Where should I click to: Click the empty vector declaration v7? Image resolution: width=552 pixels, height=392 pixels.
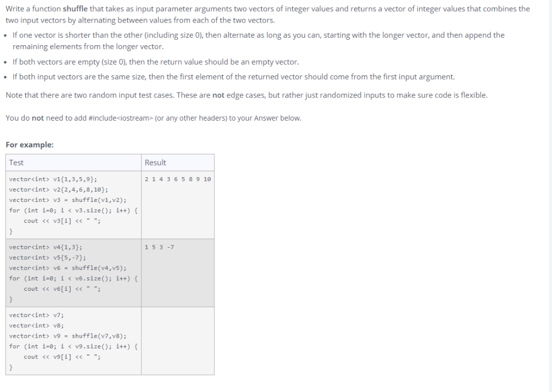(x=35, y=315)
